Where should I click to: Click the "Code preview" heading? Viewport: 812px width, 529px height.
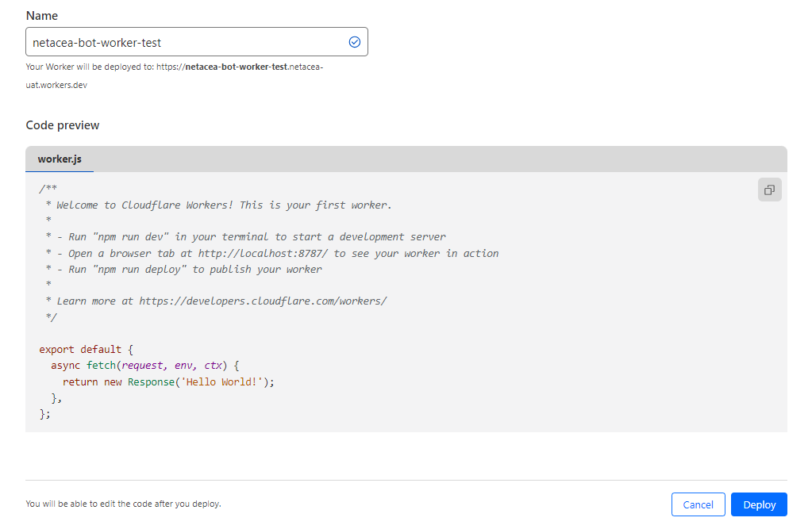point(63,125)
